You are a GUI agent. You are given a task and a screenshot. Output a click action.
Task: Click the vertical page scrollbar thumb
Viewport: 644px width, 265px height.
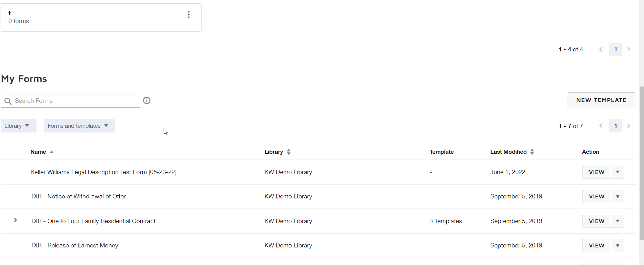[641, 164]
